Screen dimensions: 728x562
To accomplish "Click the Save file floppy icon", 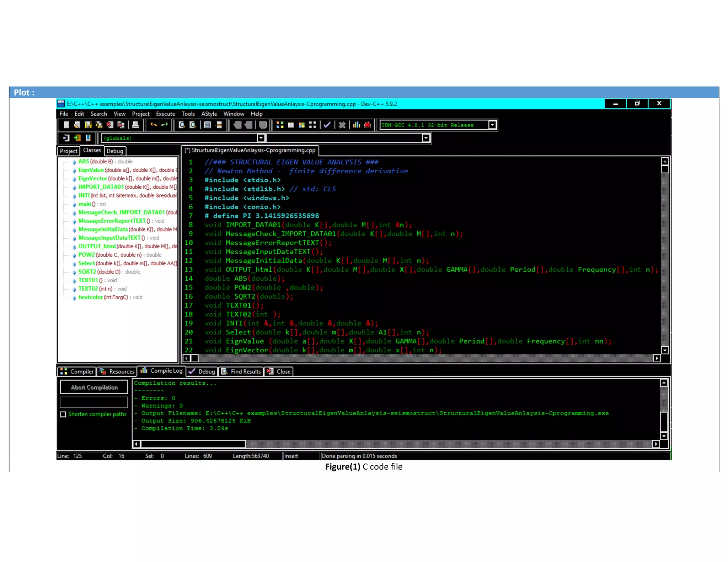I will pyautogui.click(x=88, y=125).
